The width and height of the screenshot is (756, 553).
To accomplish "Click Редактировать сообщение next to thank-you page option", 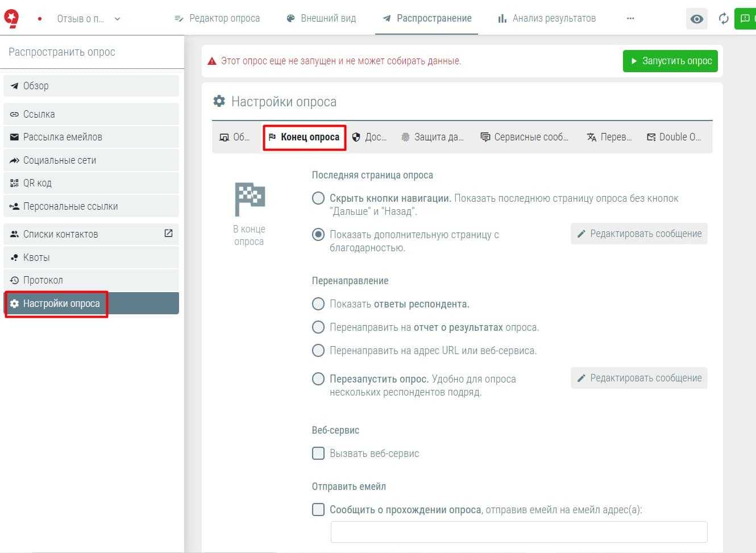I will click(x=639, y=234).
